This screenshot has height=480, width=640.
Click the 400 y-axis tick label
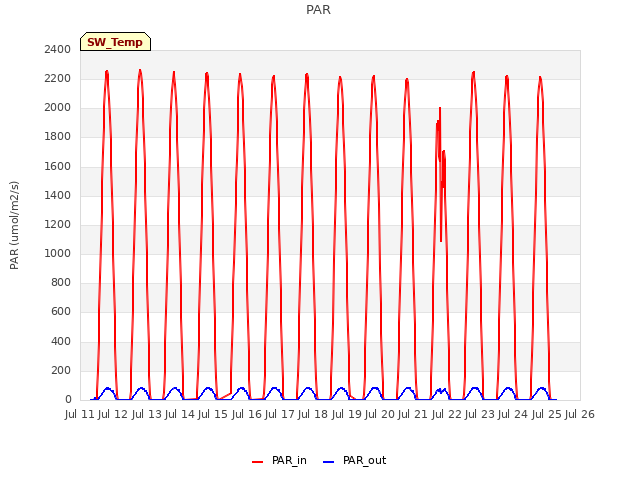[x=61, y=341]
